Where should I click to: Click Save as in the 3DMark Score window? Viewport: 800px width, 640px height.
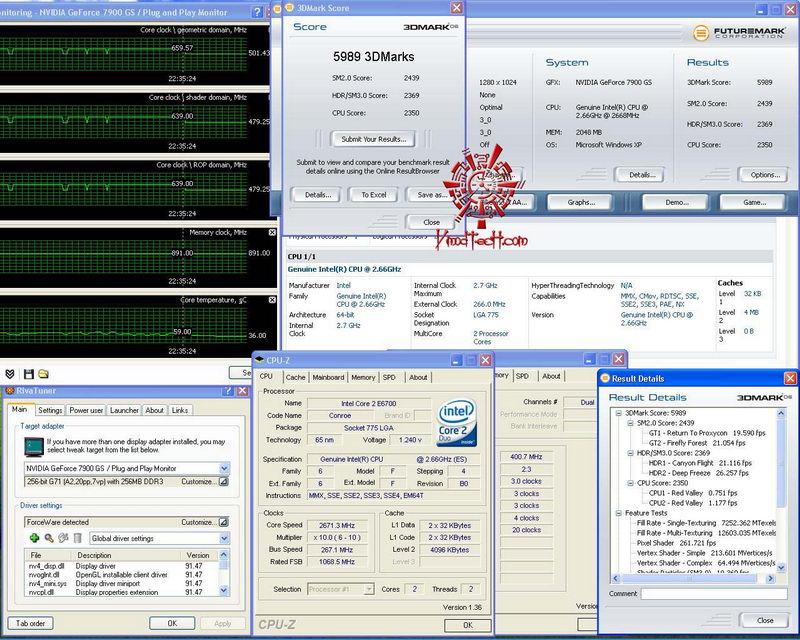(x=432, y=194)
